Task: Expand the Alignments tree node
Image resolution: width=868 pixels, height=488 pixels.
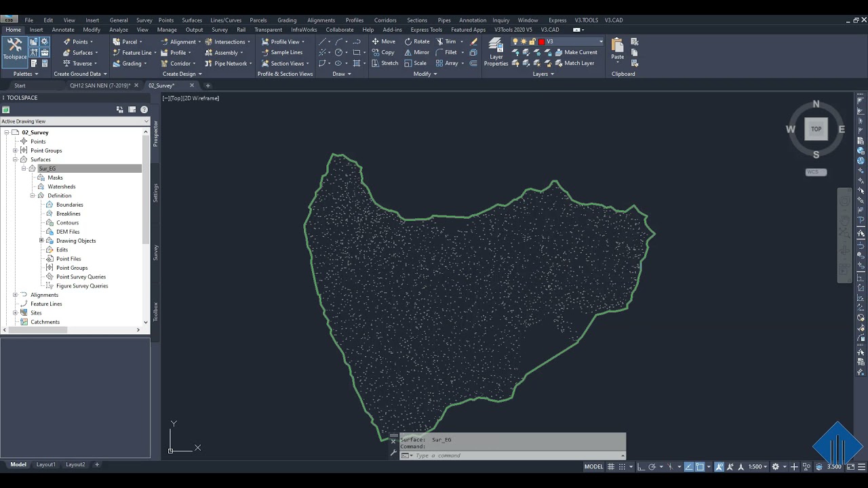Action: click(x=15, y=295)
